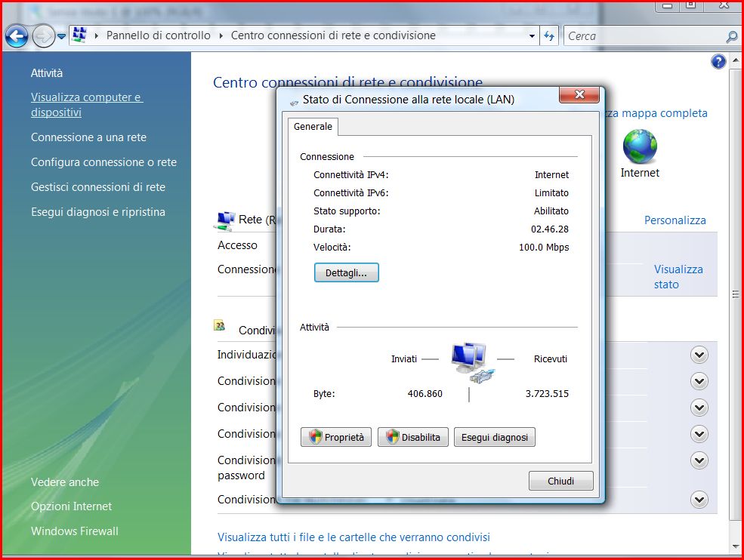This screenshot has width=744, height=560.
Task: Expand the Individuazione rete row chevron
Action: click(x=699, y=355)
